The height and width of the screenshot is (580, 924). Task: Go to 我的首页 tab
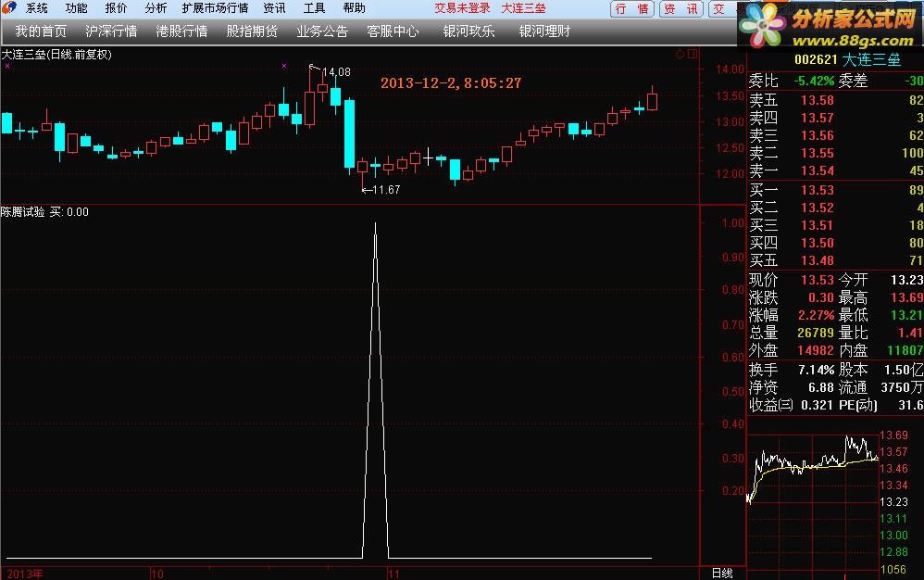tap(41, 32)
